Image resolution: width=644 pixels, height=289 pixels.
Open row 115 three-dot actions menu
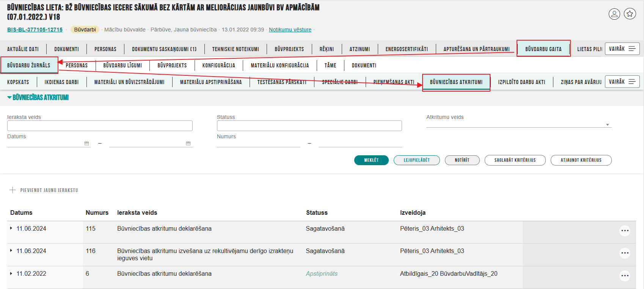tap(625, 231)
